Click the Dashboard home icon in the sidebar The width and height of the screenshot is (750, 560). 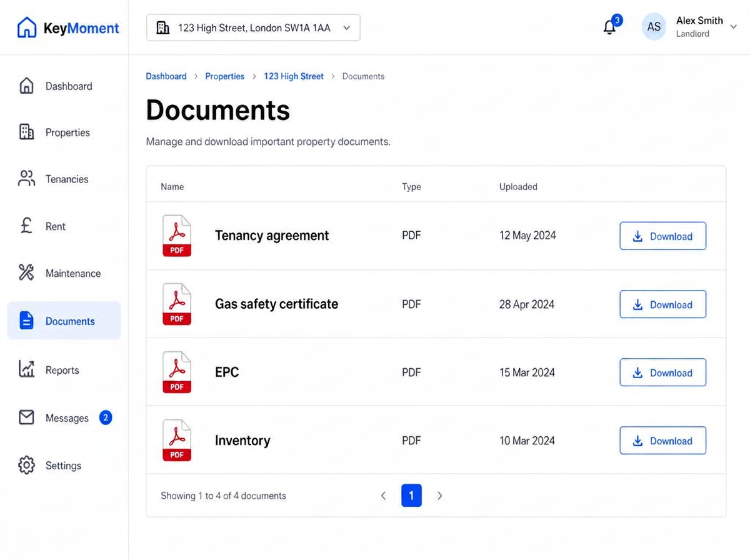pos(26,86)
